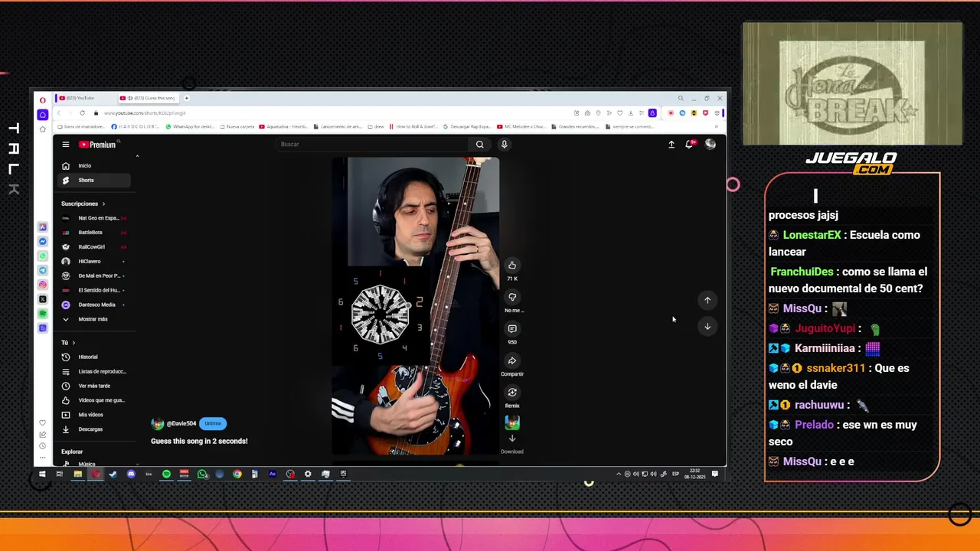This screenshot has width=980, height=551.
Task: Open the WhatsApp for desktop bookmark
Action: click(190, 126)
